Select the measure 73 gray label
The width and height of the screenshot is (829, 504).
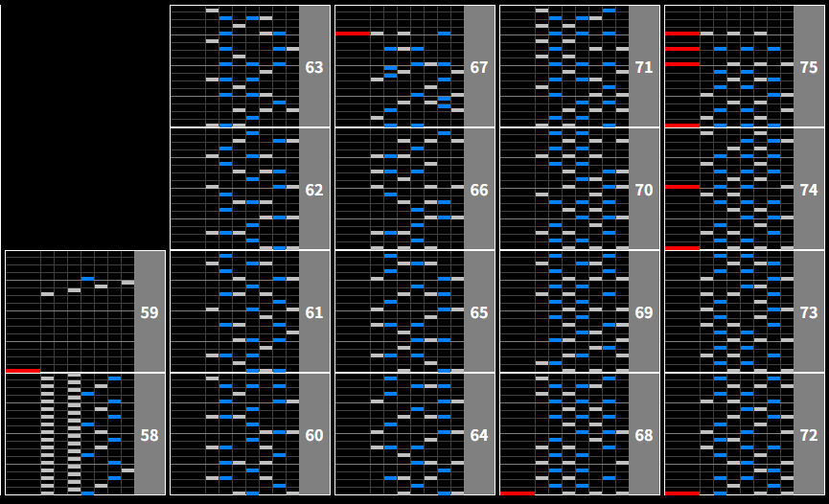pyautogui.click(x=809, y=312)
